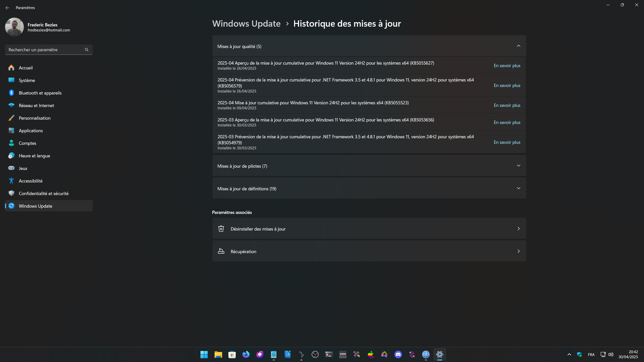Open Discord from the taskbar
This screenshot has height=362, width=644.
tap(398, 354)
